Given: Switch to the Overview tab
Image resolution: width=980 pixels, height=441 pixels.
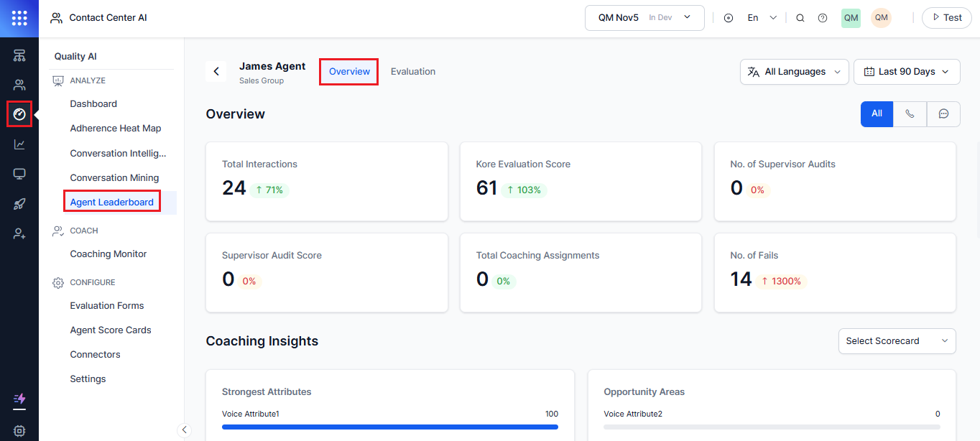Looking at the screenshot, I should [349, 72].
